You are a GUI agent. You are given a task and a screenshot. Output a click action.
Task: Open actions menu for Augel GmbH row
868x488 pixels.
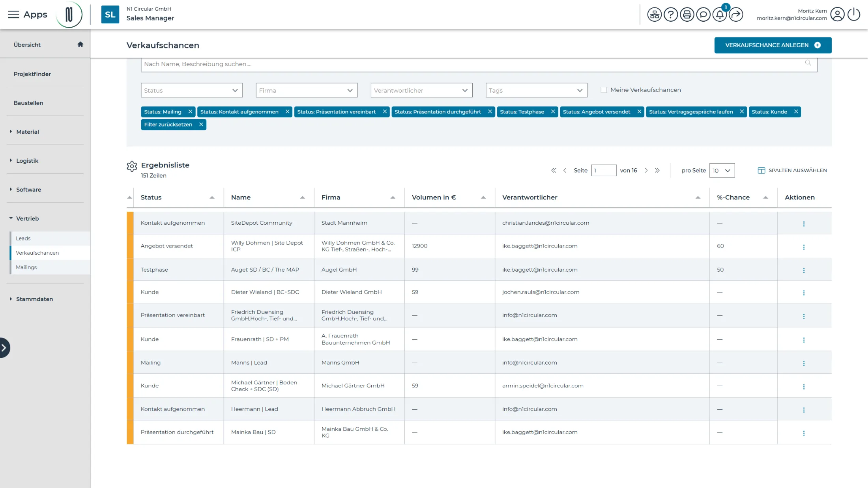click(x=804, y=270)
